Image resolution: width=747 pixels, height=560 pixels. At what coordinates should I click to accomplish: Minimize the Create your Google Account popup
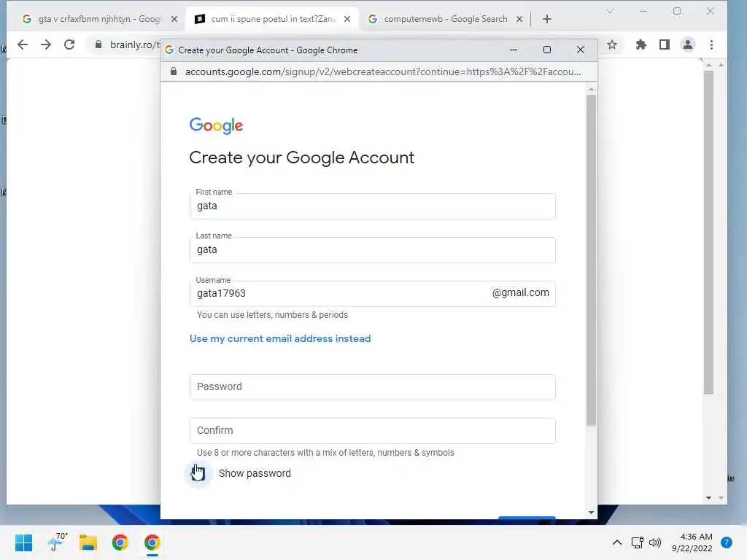514,50
